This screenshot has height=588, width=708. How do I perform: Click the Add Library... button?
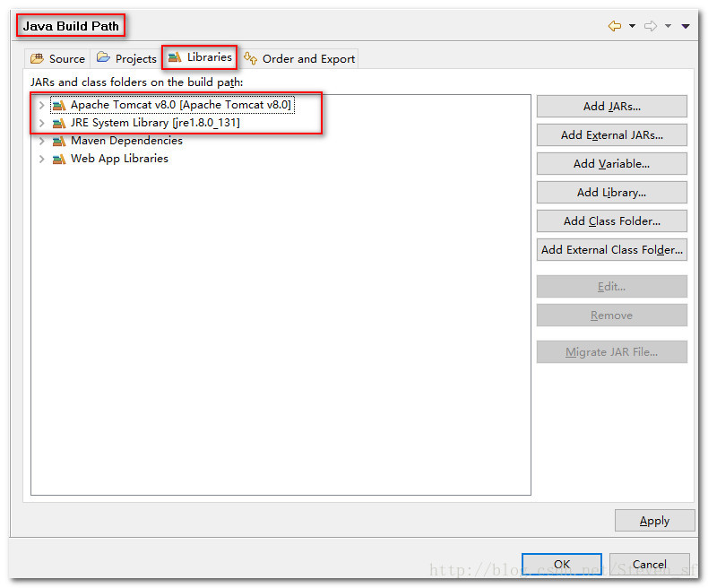point(612,193)
